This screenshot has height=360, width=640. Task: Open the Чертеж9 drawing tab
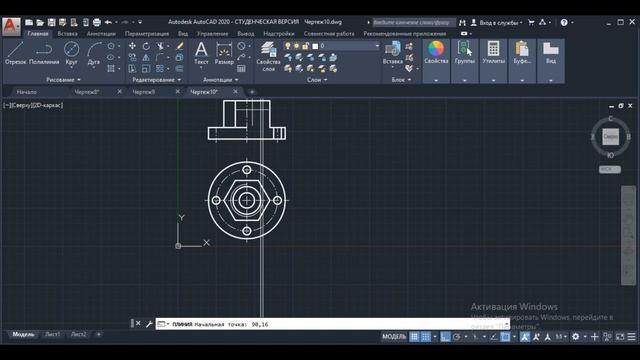coord(144,92)
